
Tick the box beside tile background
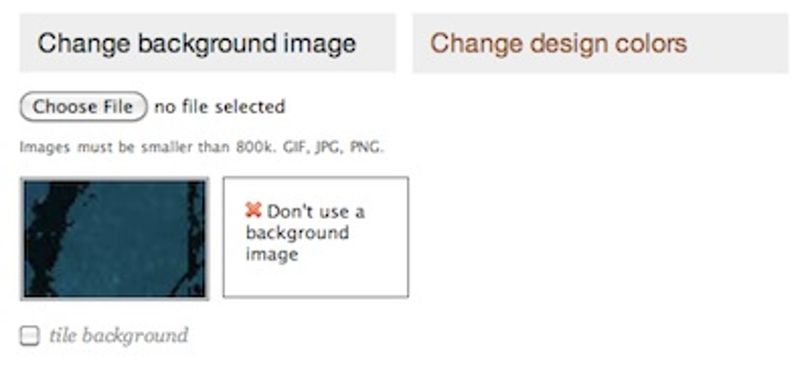(x=29, y=336)
